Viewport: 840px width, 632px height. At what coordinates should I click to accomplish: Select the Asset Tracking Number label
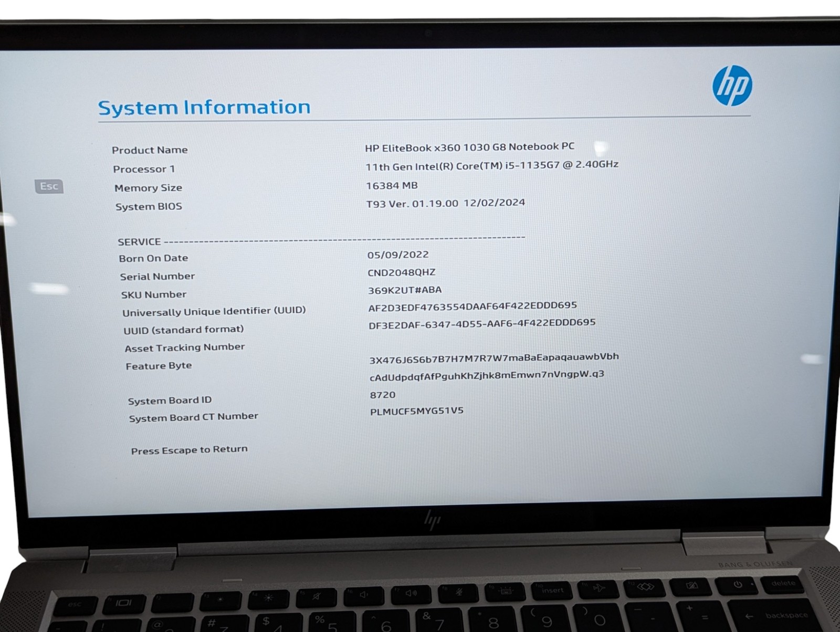tap(185, 347)
